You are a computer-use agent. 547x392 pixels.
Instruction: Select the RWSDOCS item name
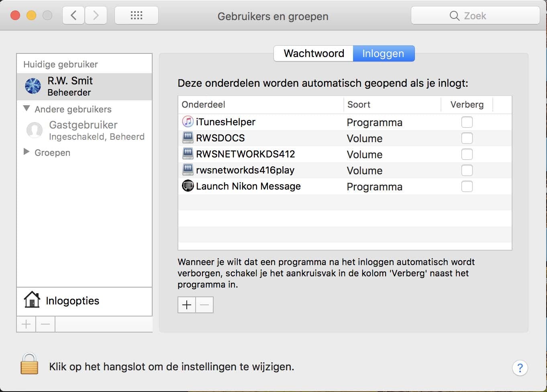(220, 138)
